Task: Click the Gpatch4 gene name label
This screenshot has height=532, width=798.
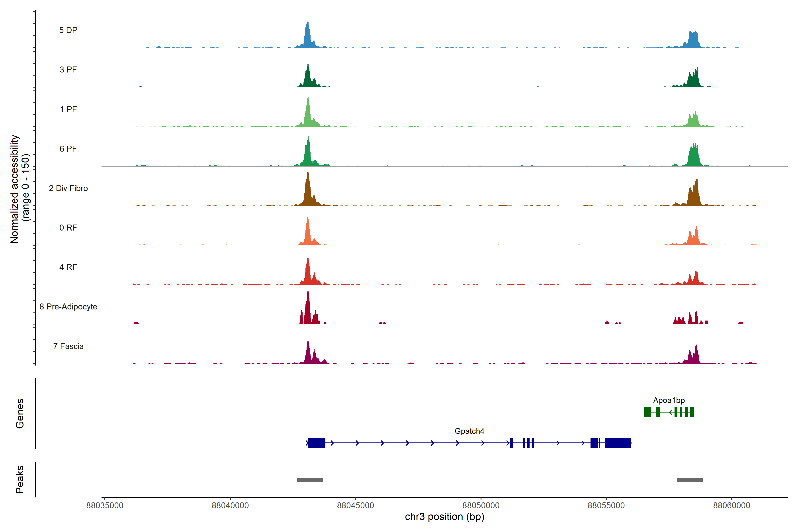Action: tap(469, 431)
